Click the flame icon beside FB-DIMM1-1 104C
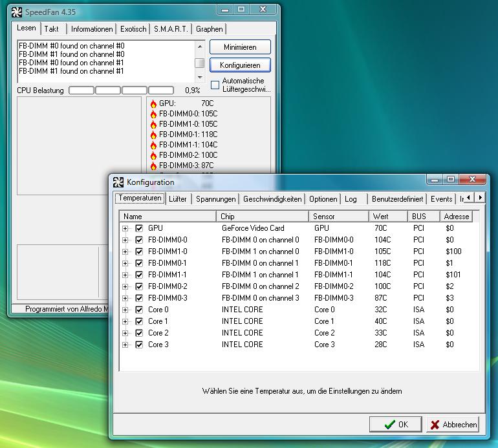 tap(153, 145)
